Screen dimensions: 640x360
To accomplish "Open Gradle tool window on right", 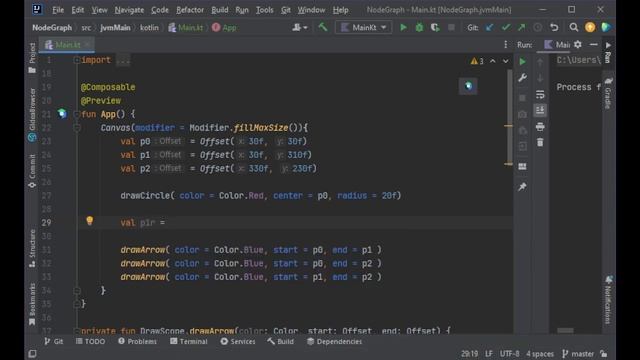I will coord(608,93).
